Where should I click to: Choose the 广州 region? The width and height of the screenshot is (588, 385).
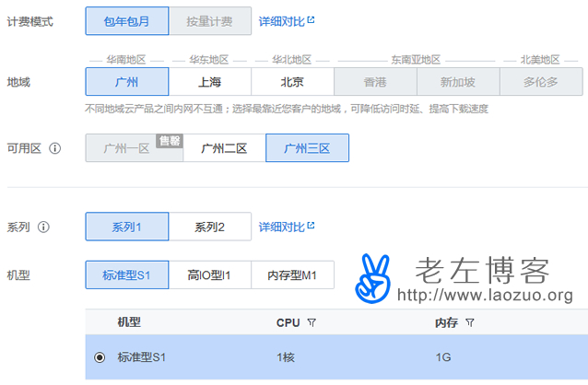click(126, 81)
